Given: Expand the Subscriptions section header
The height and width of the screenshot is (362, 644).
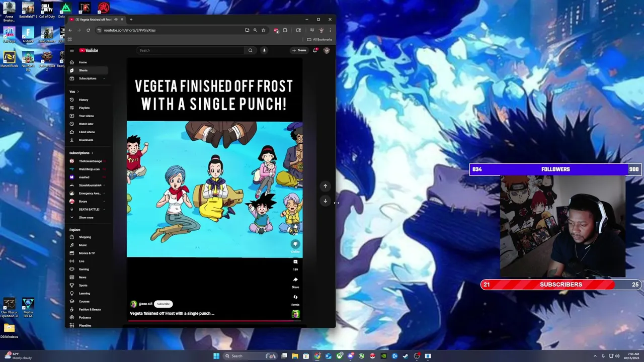Looking at the screenshot, I should pyautogui.click(x=81, y=153).
